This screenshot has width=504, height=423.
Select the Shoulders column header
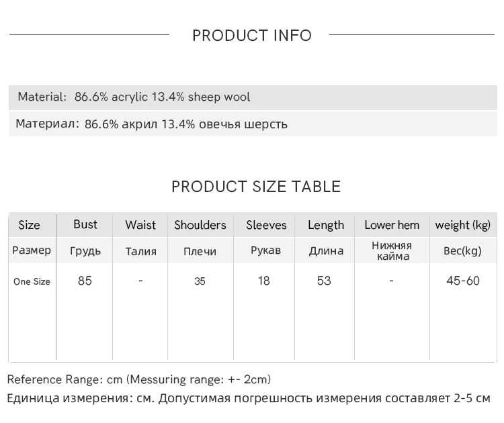[200, 225]
